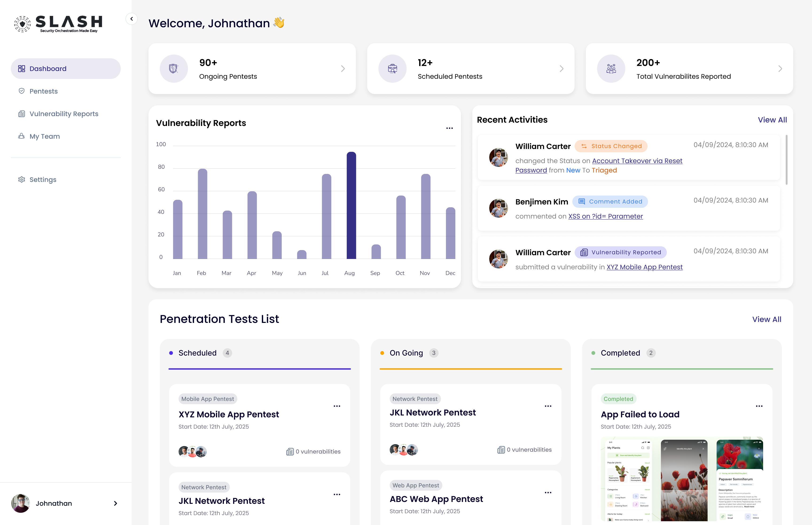812x525 pixels.
Task: Click XYZ Mobile App Pentest card title
Action: (x=229, y=414)
